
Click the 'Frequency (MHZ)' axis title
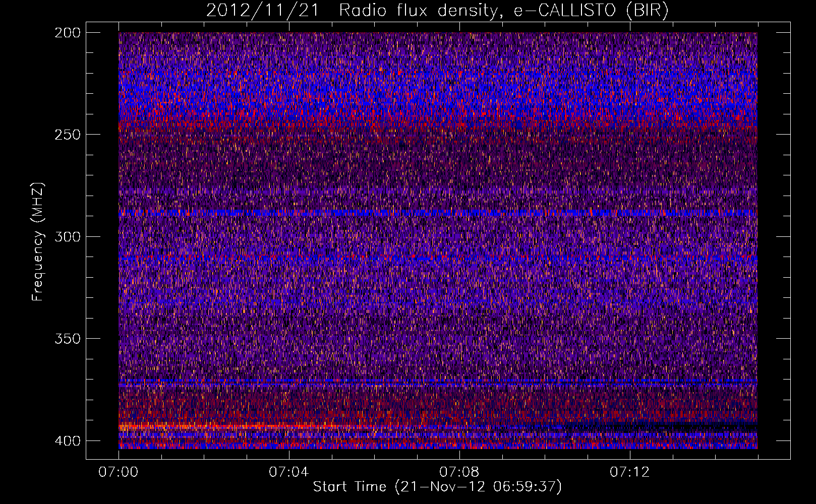38,241
